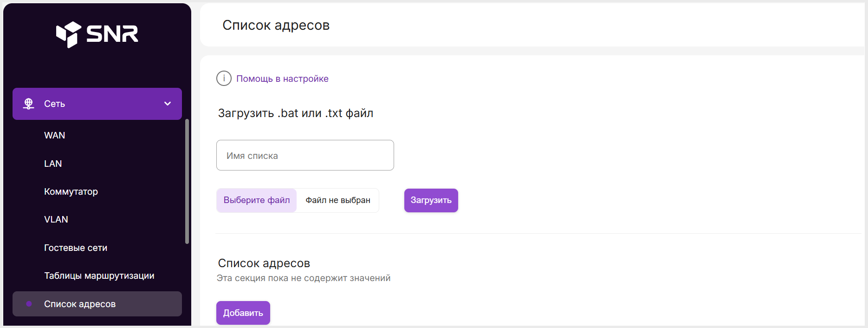Viewport: 868px width, 328px height.
Task: Go to the LAN section
Action: click(x=53, y=164)
